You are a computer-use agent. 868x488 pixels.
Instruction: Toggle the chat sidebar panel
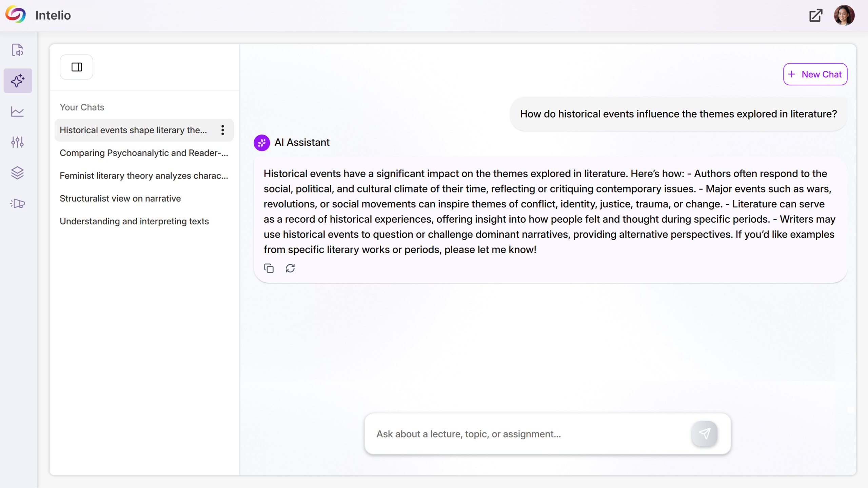click(77, 67)
